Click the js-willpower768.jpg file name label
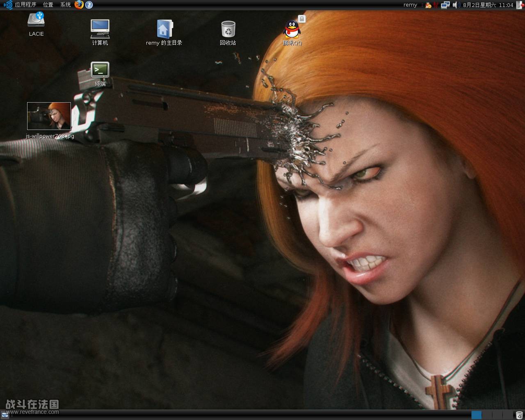Image resolution: width=525 pixels, height=420 pixels. click(50, 136)
